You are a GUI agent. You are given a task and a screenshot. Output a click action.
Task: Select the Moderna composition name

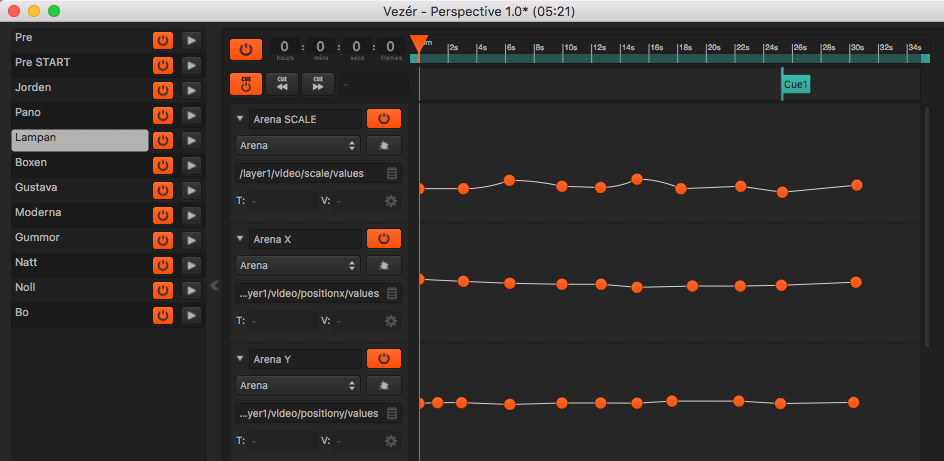point(38,212)
